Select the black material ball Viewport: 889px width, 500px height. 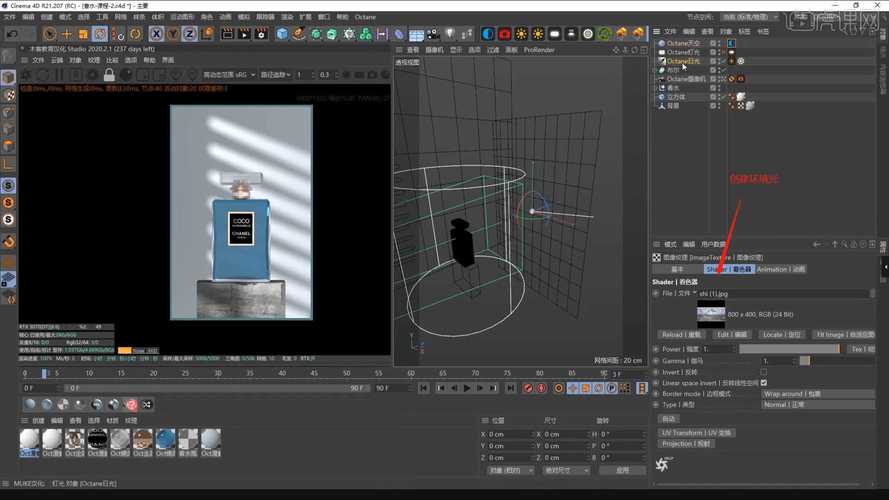[x=97, y=439]
